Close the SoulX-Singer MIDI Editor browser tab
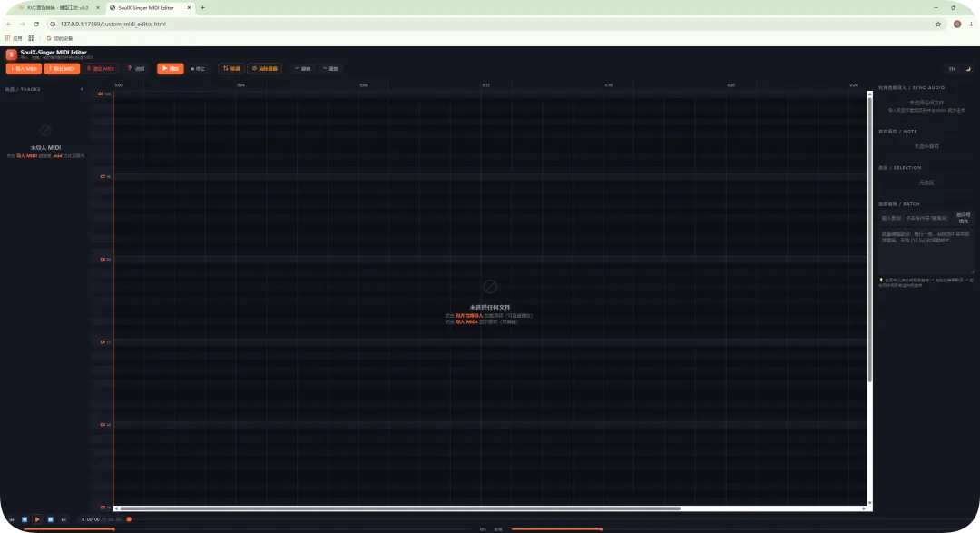The height and width of the screenshot is (533, 980). (189, 7)
